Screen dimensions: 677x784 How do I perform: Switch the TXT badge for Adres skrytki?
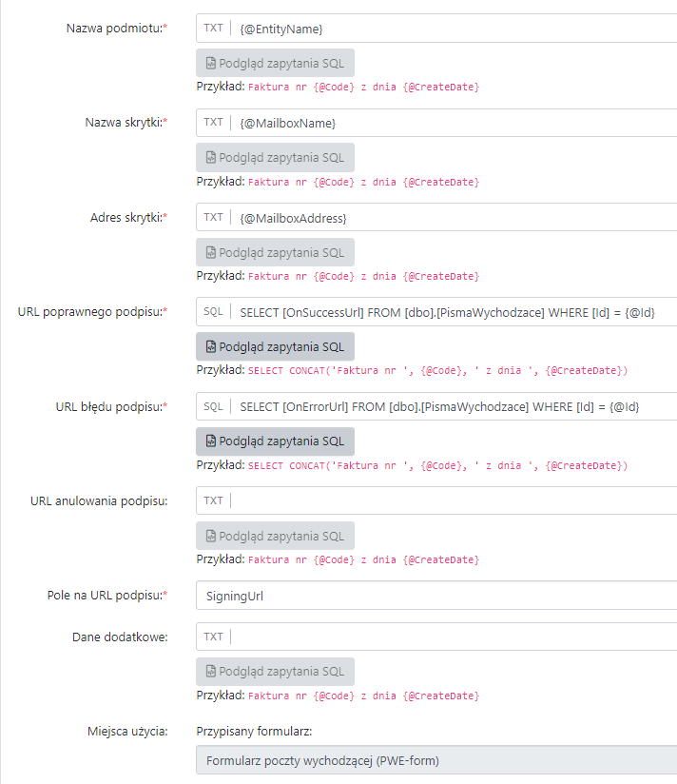(x=213, y=218)
